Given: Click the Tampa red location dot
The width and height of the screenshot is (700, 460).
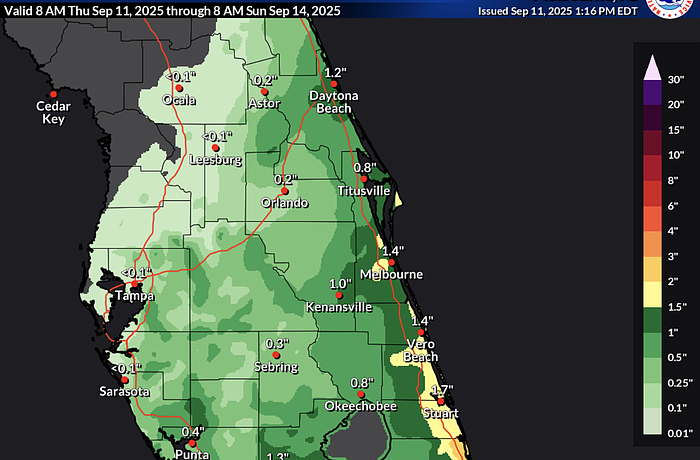Looking at the screenshot, I should click(x=135, y=284).
